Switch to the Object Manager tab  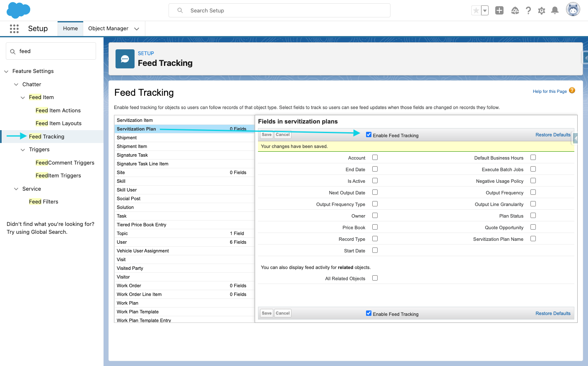point(108,29)
